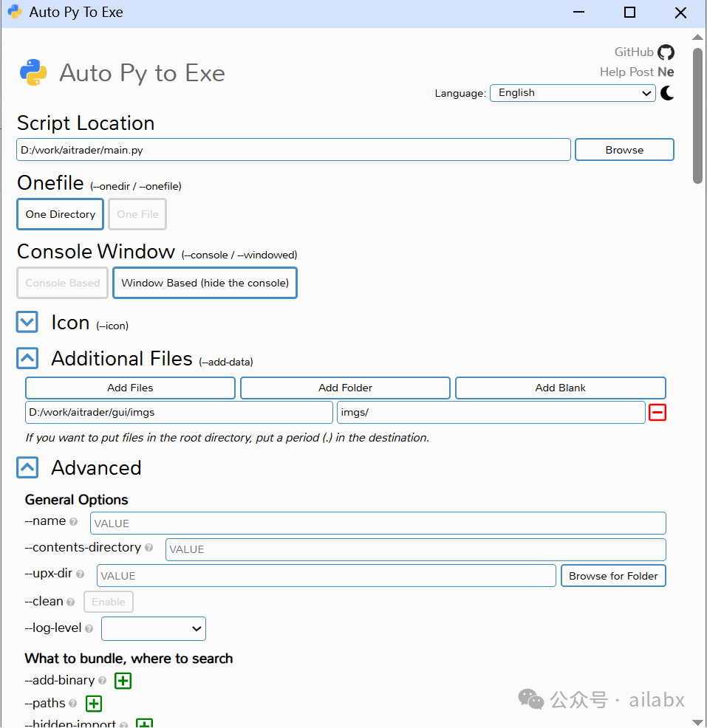
Task: Expand the Icon section
Action: coord(27,322)
